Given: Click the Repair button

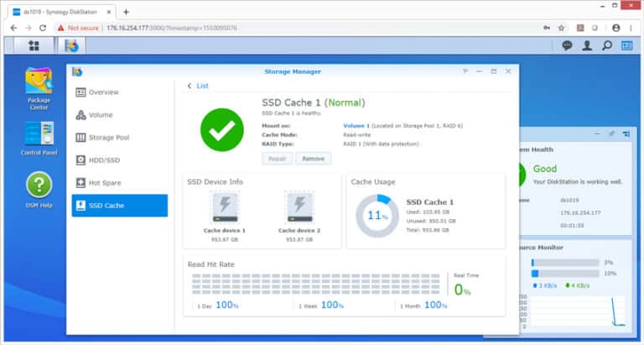Looking at the screenshot, I should (x=278, y=159).
